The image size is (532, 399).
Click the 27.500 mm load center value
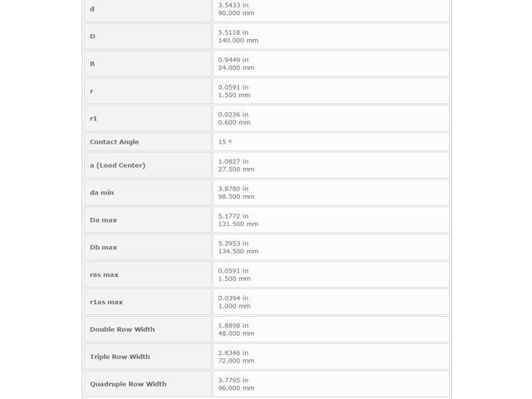[x=236, y=170]
